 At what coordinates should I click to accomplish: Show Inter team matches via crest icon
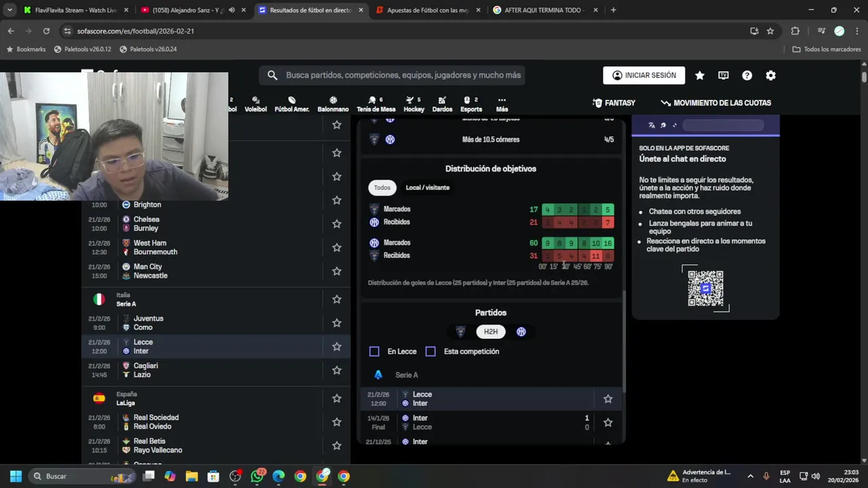521,331
